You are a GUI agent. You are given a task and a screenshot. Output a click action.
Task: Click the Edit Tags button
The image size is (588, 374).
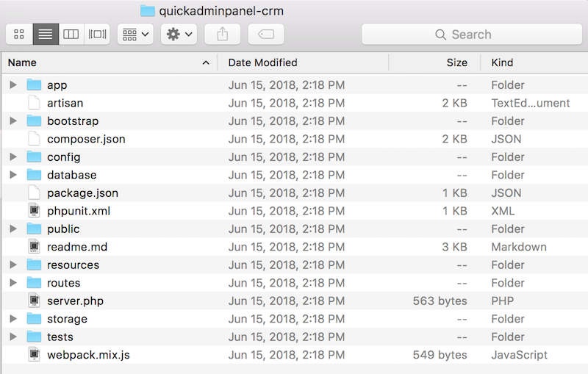click(x=266, y=34)
